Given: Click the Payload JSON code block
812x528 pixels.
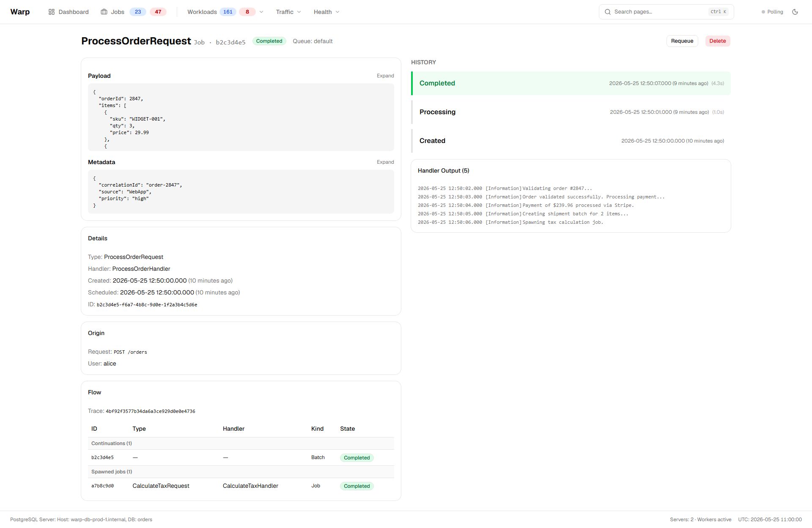Looking at the screenshot, I should pyautogui.click(x=241, y=117).
